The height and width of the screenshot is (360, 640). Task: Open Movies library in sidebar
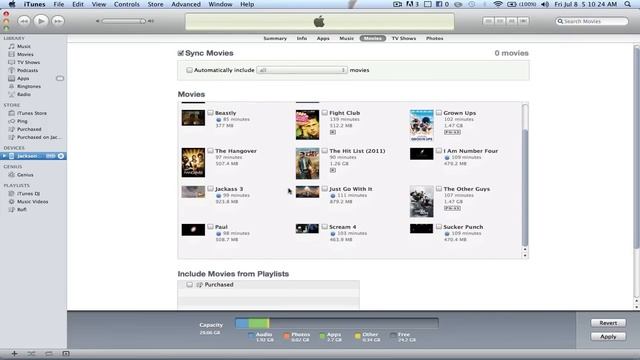25,54
